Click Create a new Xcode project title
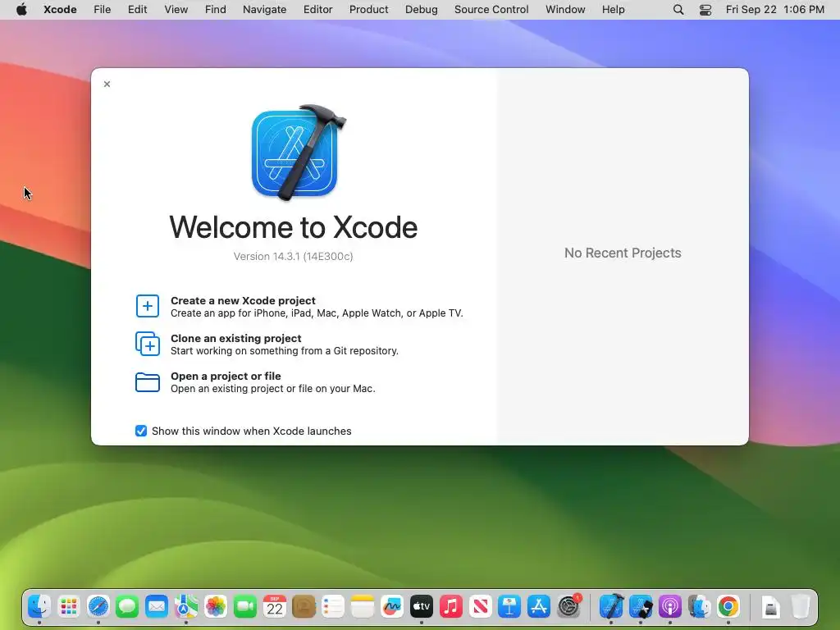Image resolution: width=840 pixels, height=630 pixels. (x=243, y=300)
